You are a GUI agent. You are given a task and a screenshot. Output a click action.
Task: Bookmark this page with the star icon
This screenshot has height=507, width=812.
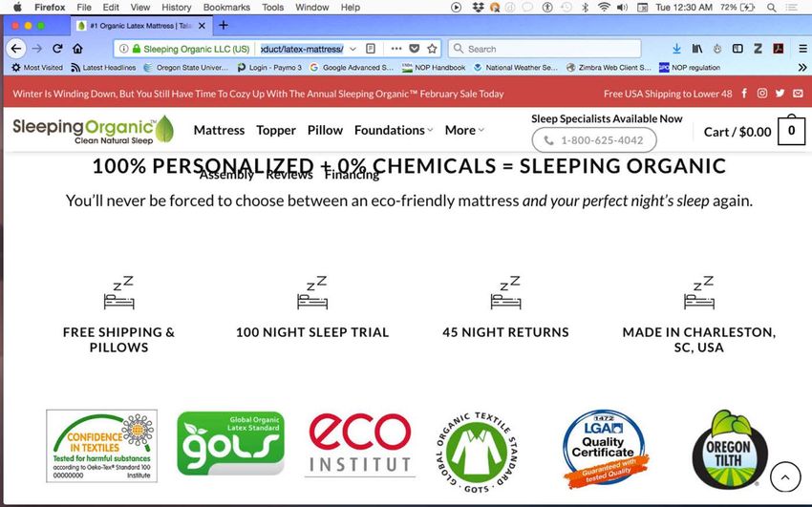click(x=432, y=49)
